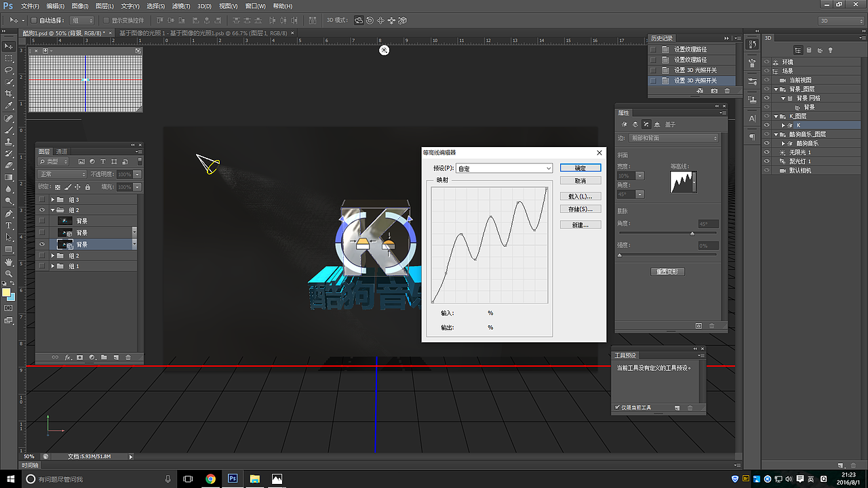This screenshot has width=868, height=488.
Task: Toggle visibility of 环境 in 3D panel
Action: (767, 62)
